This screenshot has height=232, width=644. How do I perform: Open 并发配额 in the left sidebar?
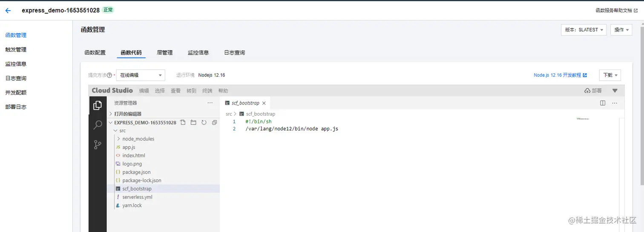(16, 93)
